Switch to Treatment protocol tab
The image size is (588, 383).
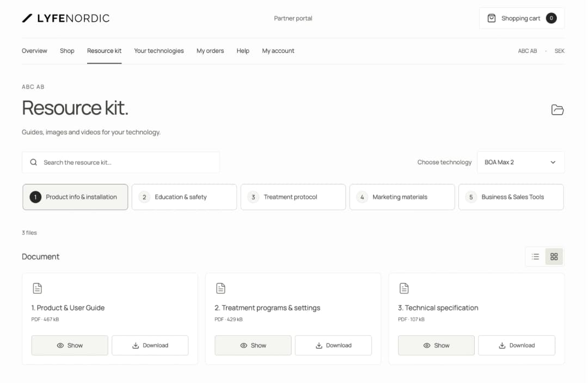point(293,197)
